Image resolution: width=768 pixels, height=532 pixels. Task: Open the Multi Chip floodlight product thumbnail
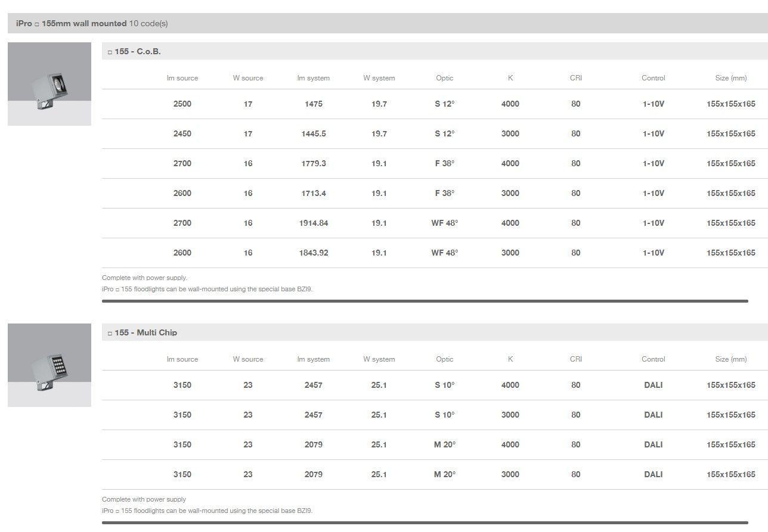click(x=49, y=365)
